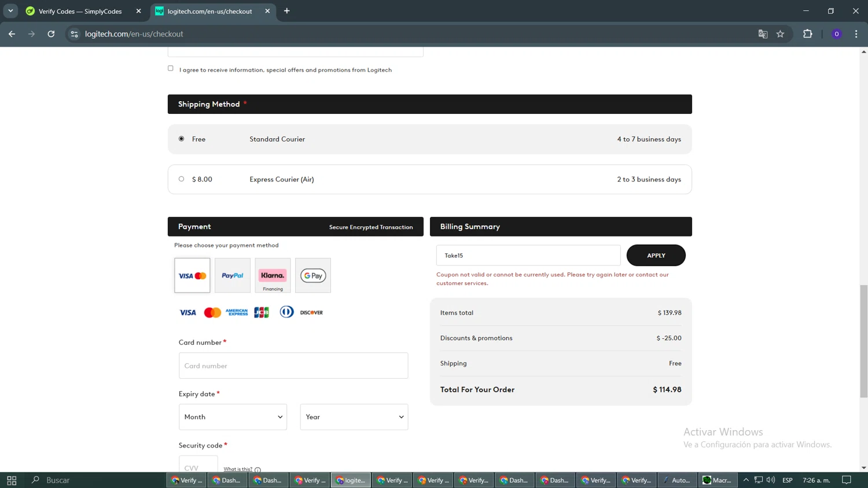Viewport: 868px width, 488px height.
Task: Open Windows notification center icon
Action: [847, 480]
